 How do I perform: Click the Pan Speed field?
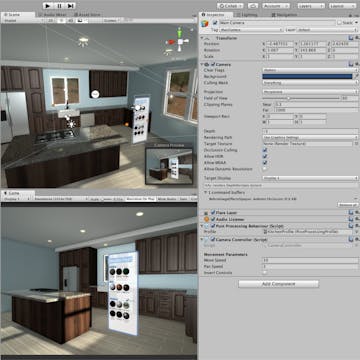click(310, 267)
